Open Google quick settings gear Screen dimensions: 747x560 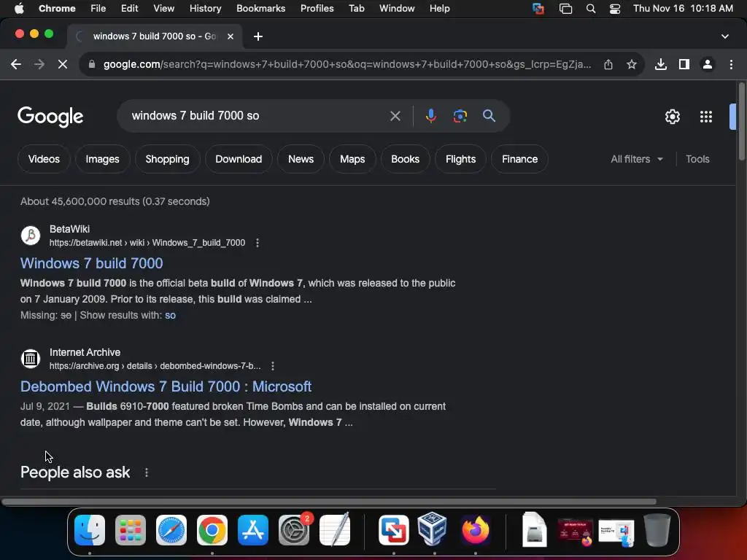click(x=672, y=117)
